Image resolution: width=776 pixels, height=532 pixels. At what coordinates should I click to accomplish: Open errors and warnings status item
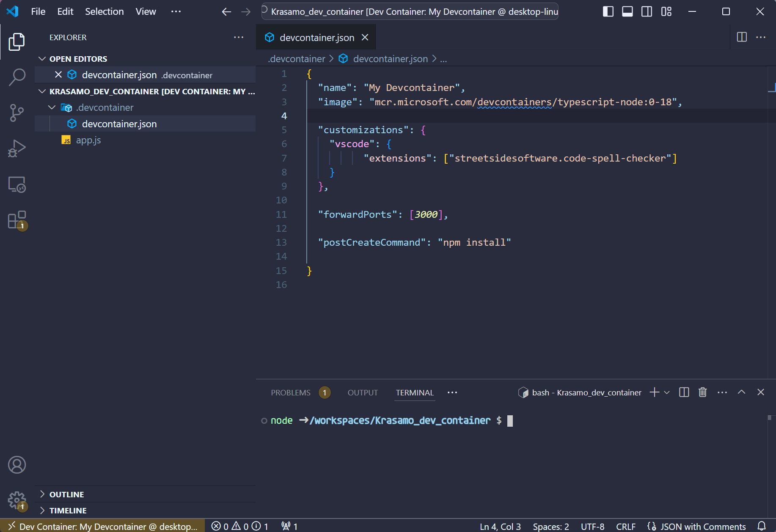240,526
